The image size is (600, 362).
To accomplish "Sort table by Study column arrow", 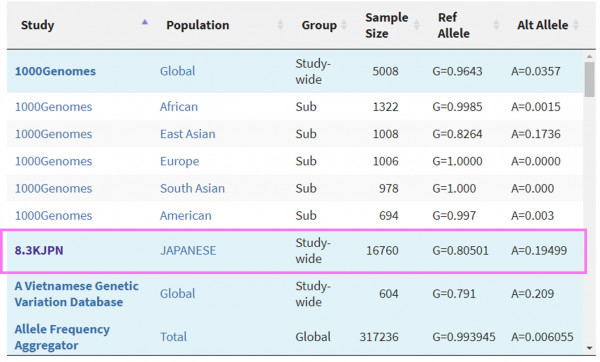I will pyautogui.click(x=145, y=22).
